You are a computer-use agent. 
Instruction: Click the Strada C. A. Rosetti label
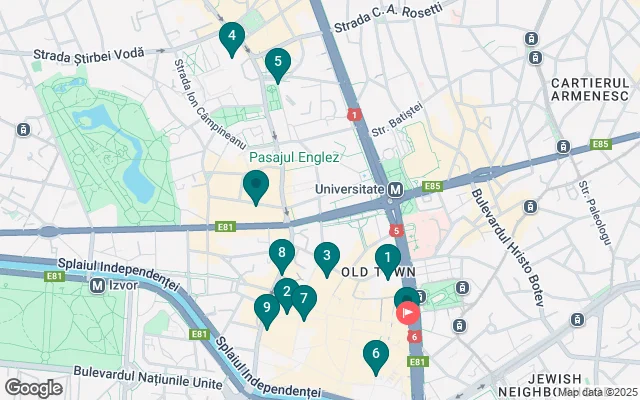[x=388, y=16]
